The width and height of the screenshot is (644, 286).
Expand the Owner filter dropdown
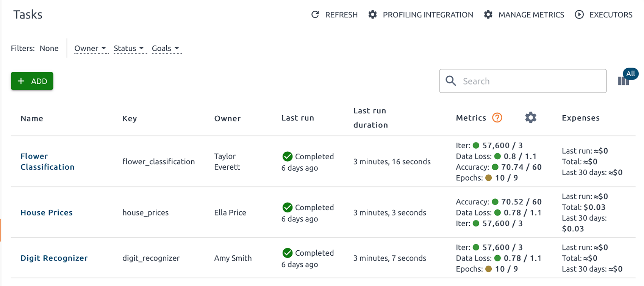click(x=90, y=48)
